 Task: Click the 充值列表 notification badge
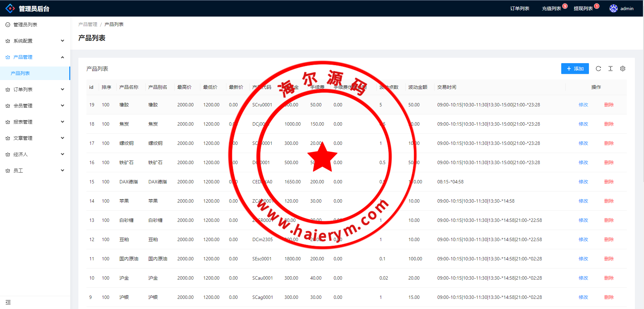[x=565, y=6]
